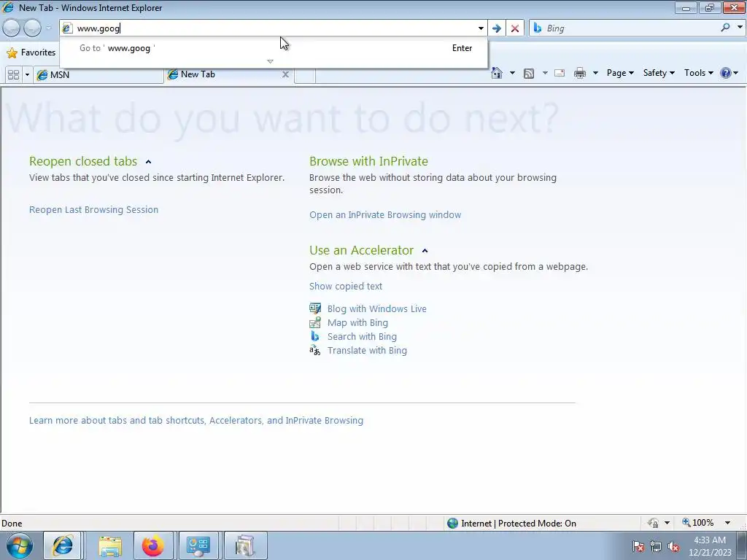
Task: Click the Search with Bing link
Action: tap(362, 336)
